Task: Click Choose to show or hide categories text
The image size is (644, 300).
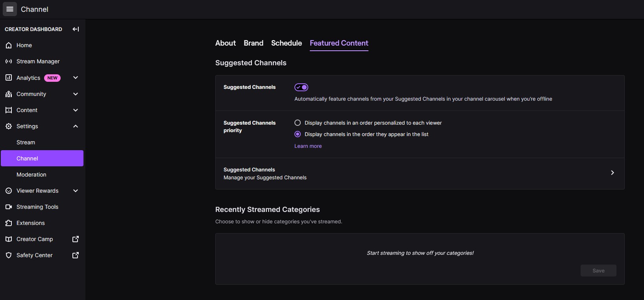Action: 279,222
